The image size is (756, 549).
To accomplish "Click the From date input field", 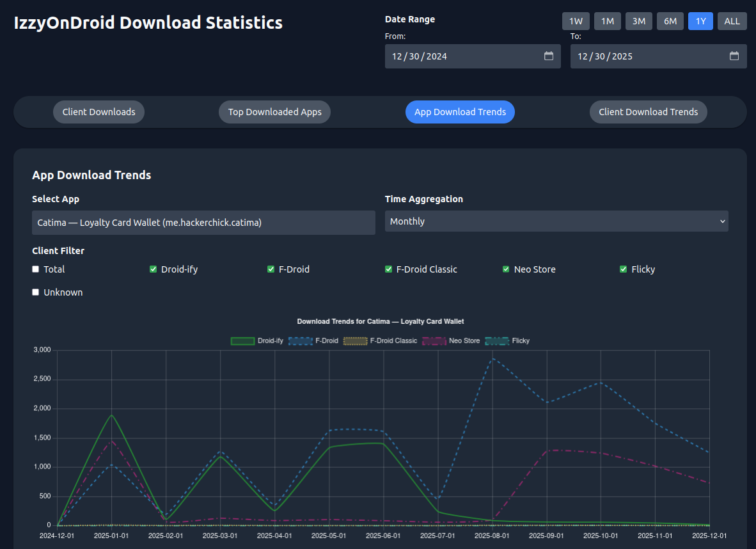I will [461, 56].
